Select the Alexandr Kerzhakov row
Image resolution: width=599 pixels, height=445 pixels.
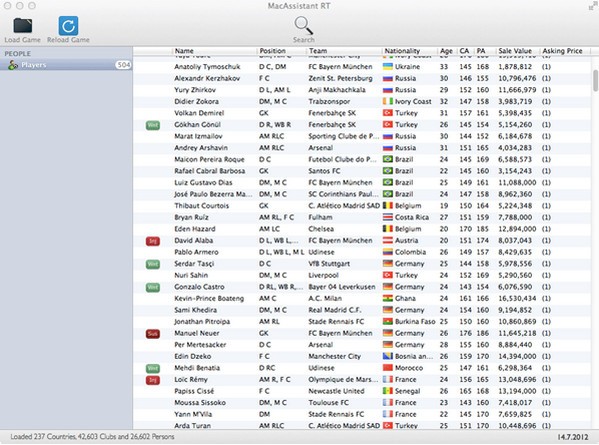click(362, 78)
